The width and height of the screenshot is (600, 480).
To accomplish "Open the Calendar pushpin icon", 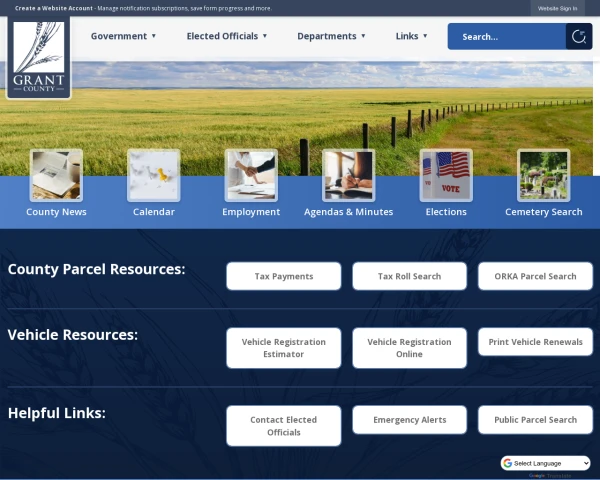I will pos(154,175).
